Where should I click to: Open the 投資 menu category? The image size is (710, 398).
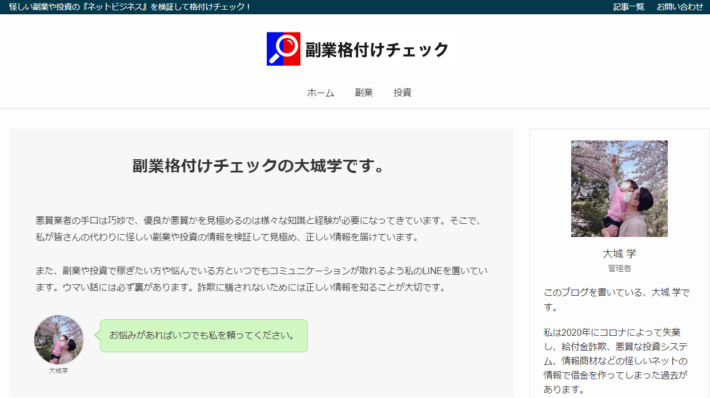coord(402,93)
